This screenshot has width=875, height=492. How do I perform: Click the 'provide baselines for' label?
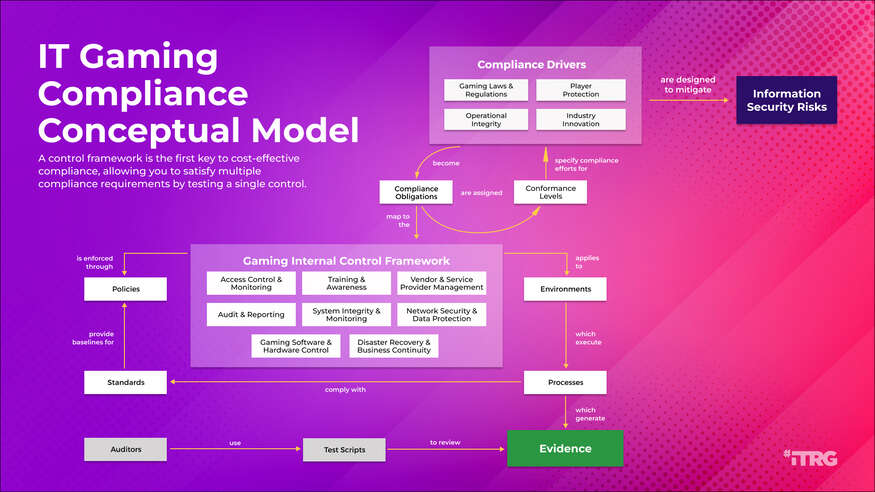click(93, 338)
